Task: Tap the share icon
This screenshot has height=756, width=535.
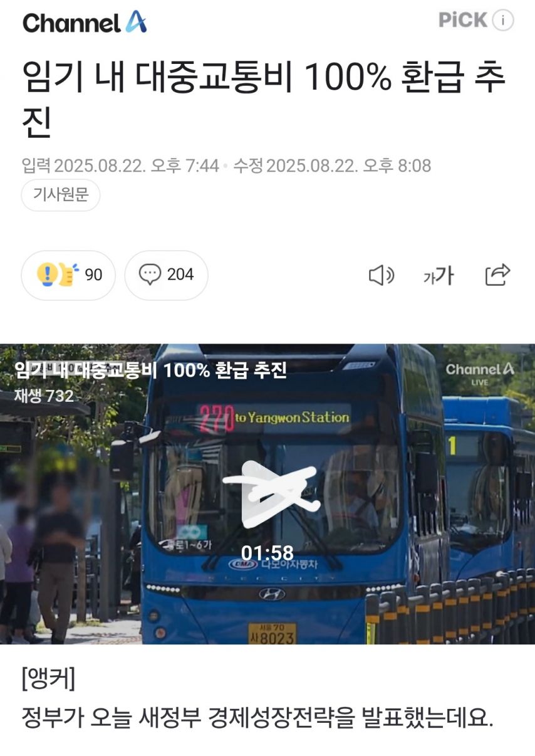Action: 498,275
